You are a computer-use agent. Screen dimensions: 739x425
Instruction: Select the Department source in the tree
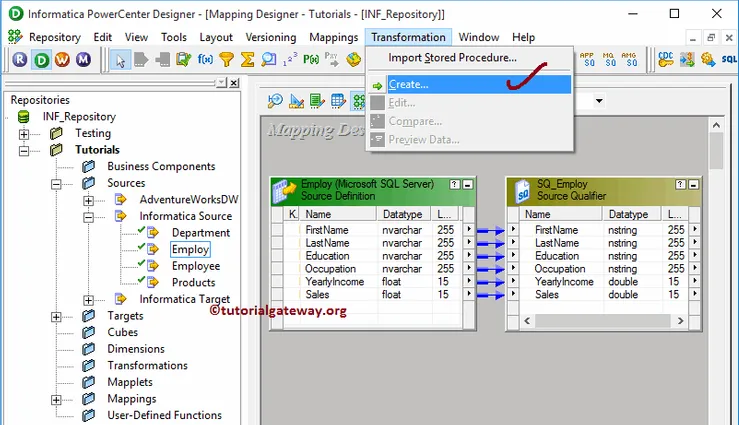201,233
